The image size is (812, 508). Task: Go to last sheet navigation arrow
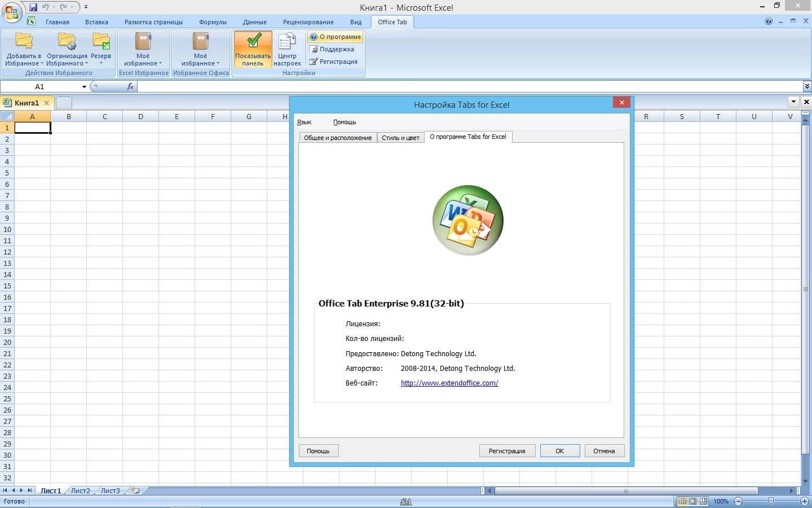coord(30,491)
